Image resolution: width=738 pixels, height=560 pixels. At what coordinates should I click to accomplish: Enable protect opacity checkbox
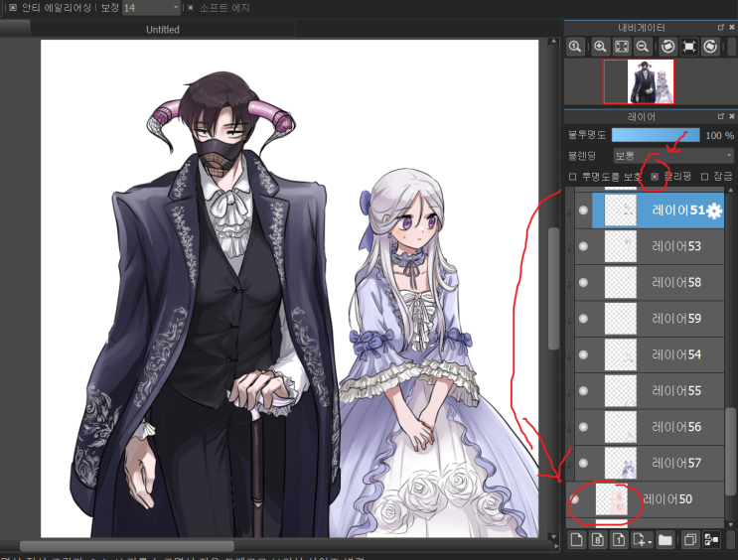click(573, 177)
